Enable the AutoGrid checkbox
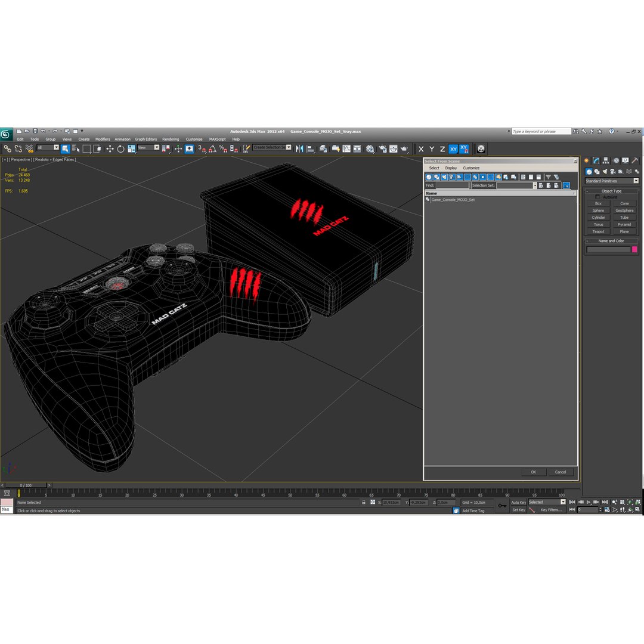644x644 pixels. click(x=597, y=197)
